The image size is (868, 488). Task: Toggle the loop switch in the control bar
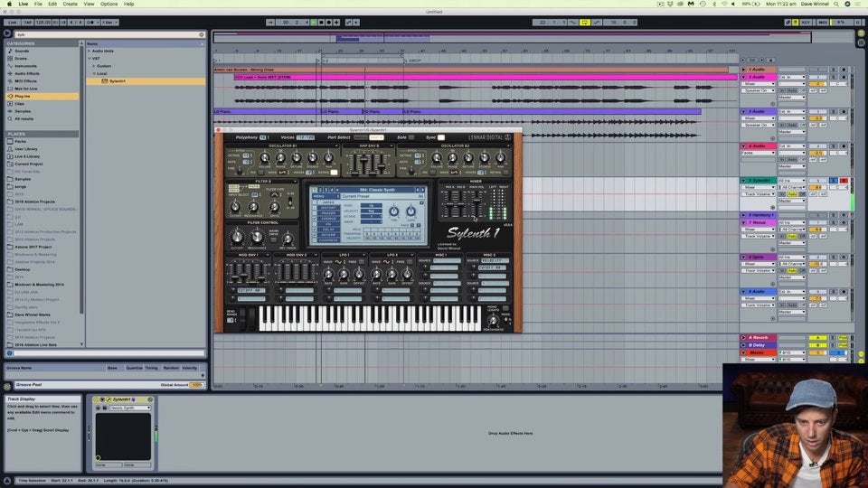point(585,22)
